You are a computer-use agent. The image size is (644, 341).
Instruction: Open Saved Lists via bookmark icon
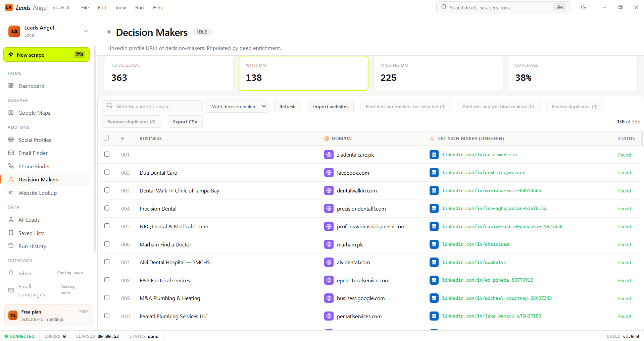tap(11, 233)
